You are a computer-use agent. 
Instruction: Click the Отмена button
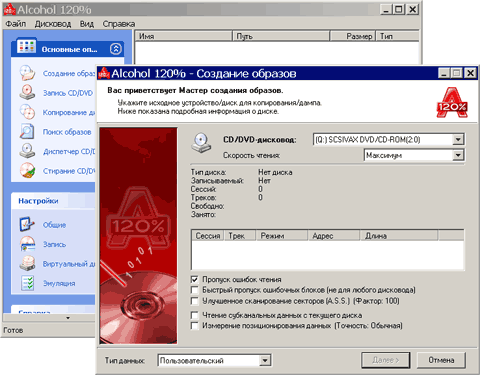pos(441,360)
